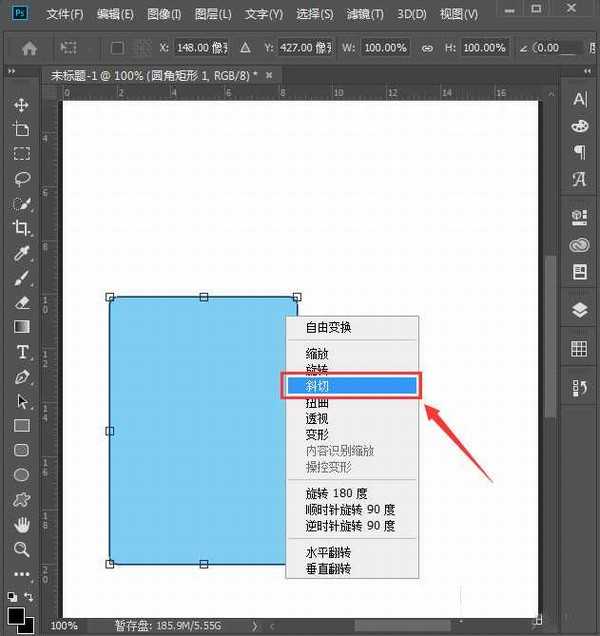Select the Lasso tool
Screen dimensions: 600x636
[x=21, y=179]
